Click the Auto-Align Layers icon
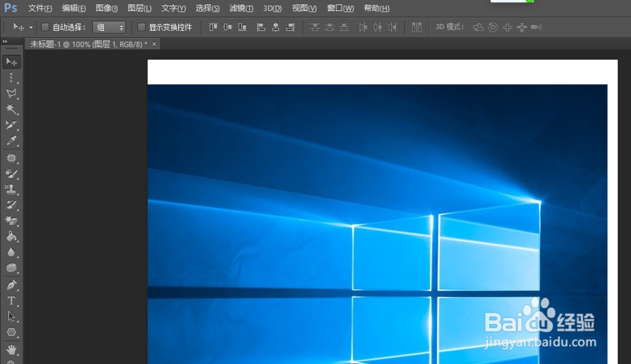This screenshot has width=631, height=364. (x=416, y=27)
